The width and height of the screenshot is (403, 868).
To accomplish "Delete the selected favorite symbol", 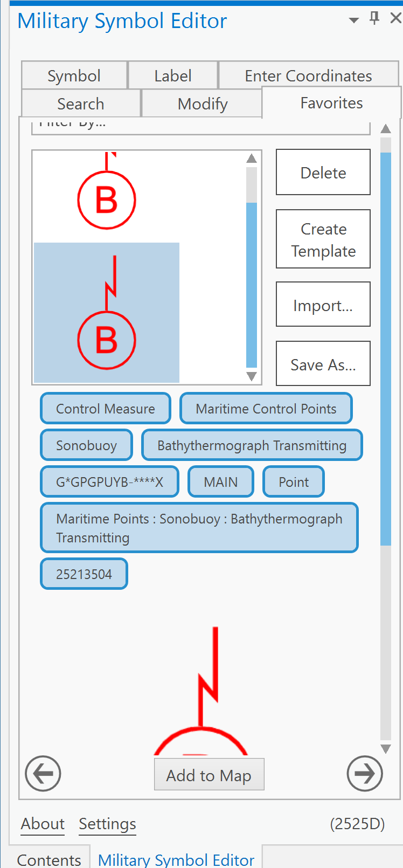I will pyautogui.click(x=323, y=172).
